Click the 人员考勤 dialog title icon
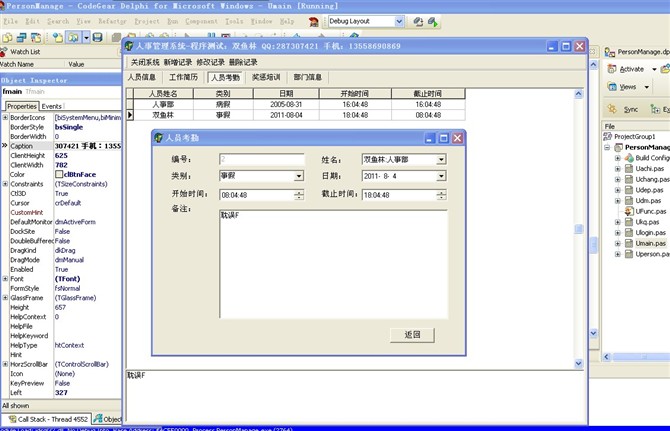The image size is (670, 431). [159, 138]
